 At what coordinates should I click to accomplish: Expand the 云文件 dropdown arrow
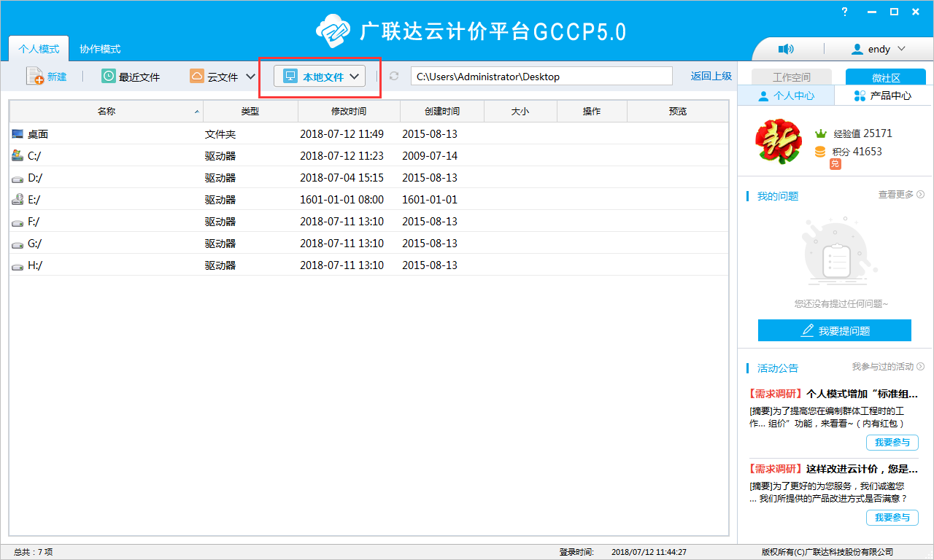click(250, 77)
